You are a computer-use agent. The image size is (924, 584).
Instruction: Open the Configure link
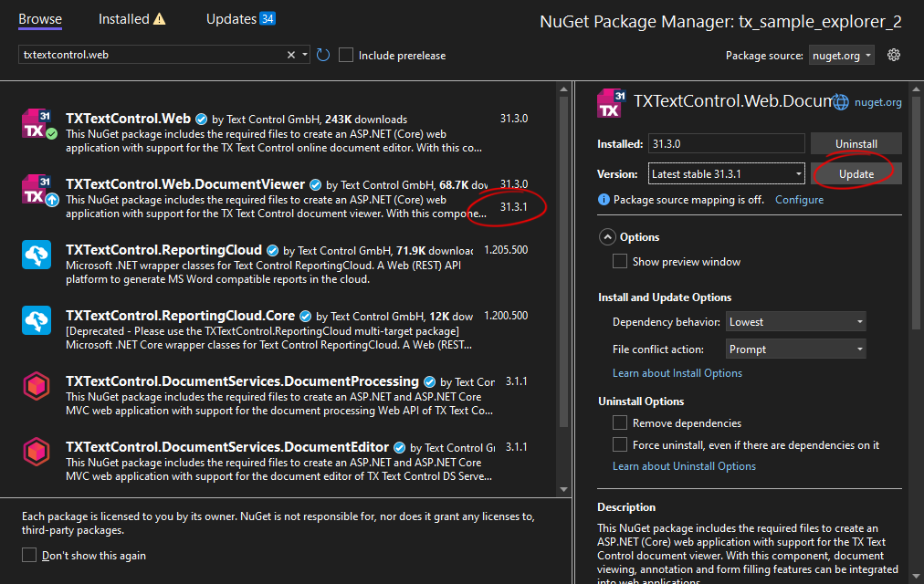[799, 200]
